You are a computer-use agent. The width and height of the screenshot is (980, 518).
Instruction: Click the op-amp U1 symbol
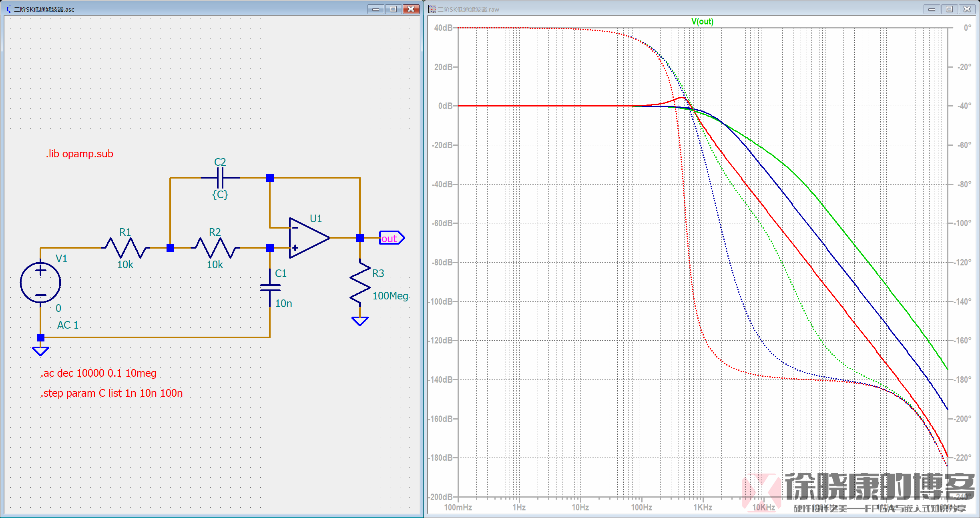tap(307, 238)
